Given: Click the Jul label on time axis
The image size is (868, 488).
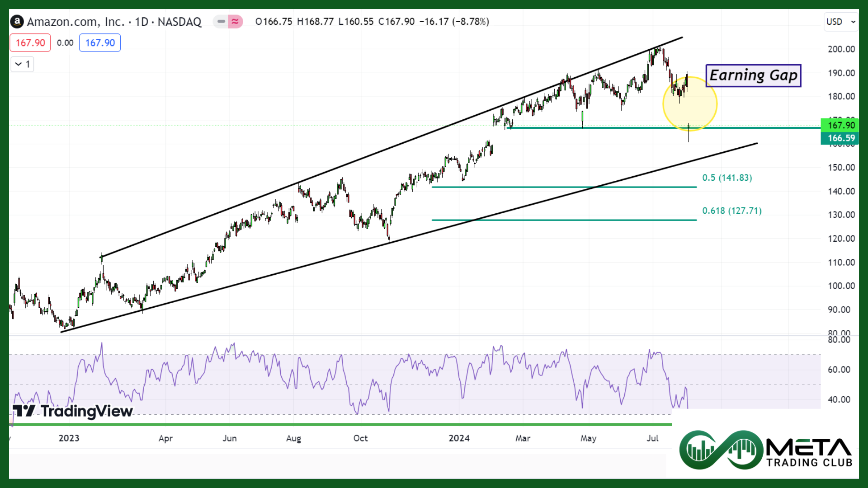Looking at the screenshot, I should (x=652, y=438).
